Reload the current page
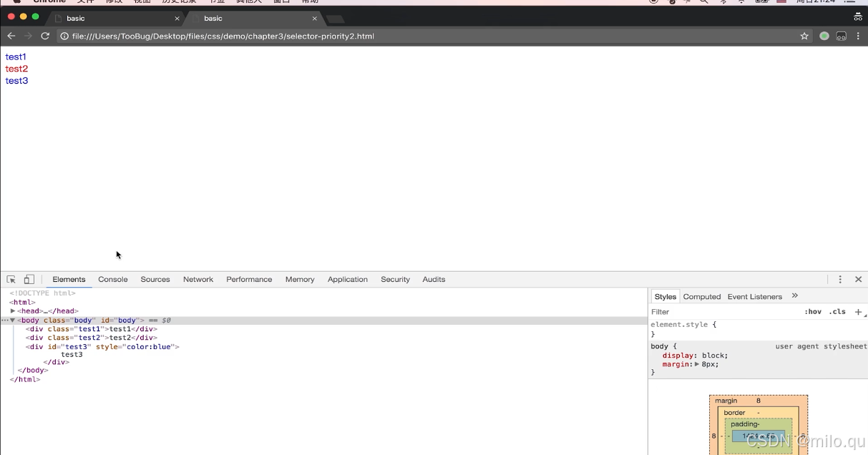Screen dimensions: 868x455 coord(45,36)
